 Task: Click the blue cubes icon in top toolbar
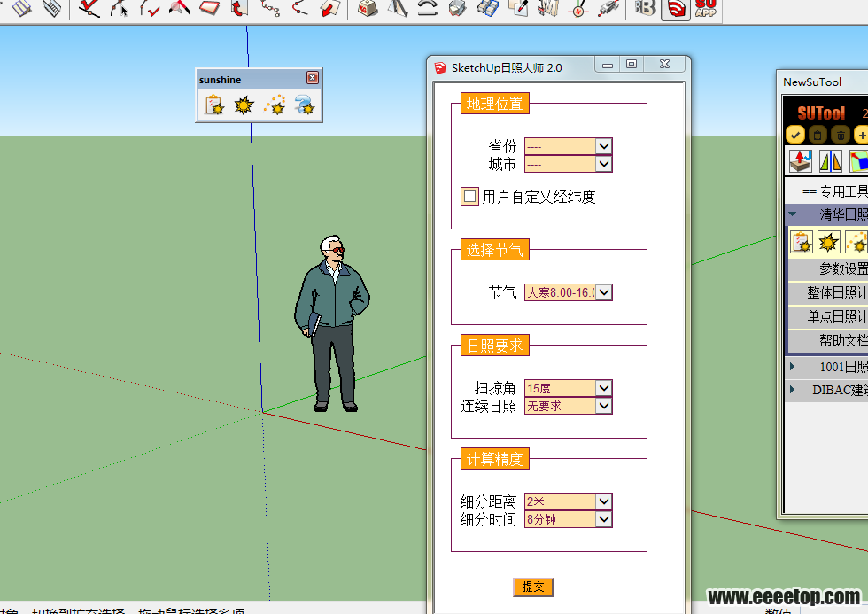(x=488, y=8)
